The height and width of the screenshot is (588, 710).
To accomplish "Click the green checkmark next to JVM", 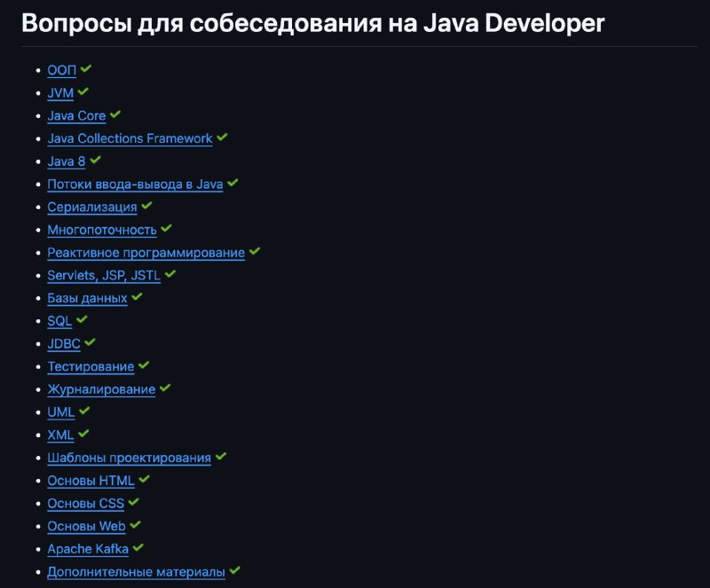I will click(83, 91).
